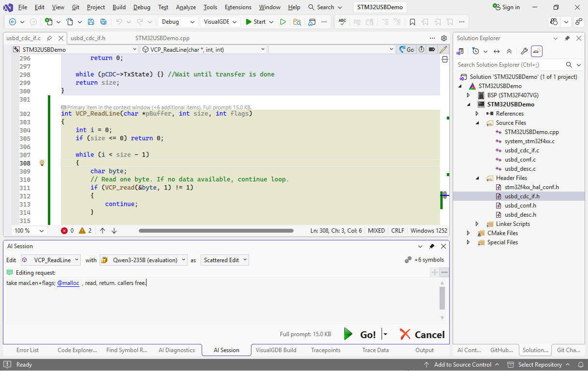Toggle auto-hide pin on AI Session panel
The image size is (588, 371).
click(x=432, y=246)
